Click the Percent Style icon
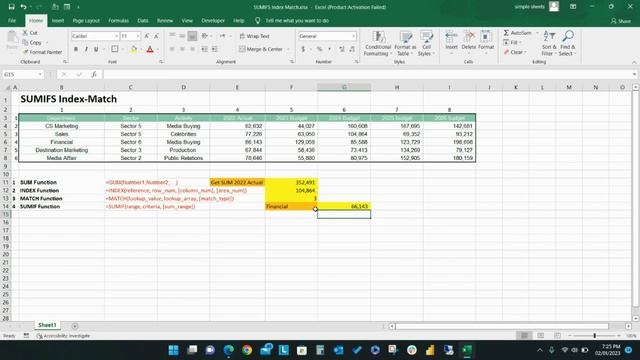The image size is (640, 360). click(320, 49)
